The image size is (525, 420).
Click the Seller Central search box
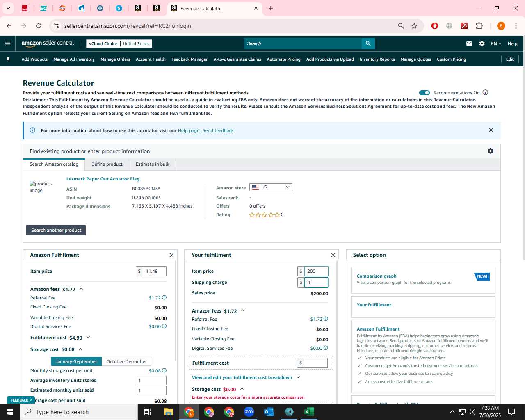[x=303, y=43]
